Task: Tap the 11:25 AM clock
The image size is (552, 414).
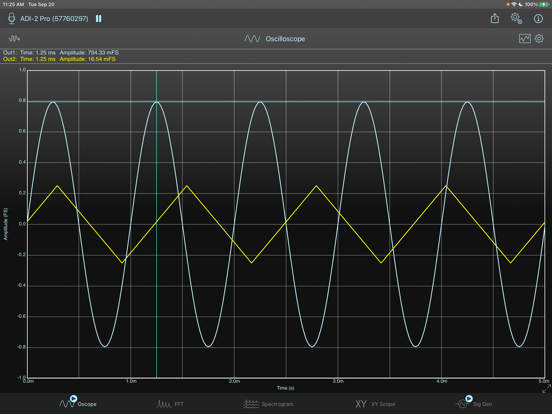Action: pos(13,4)
